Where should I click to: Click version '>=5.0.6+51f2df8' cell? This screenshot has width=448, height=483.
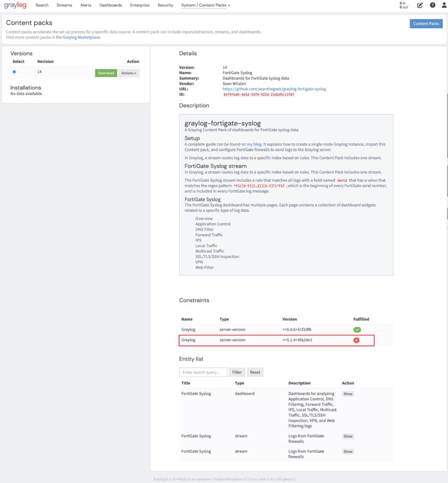click(x=297, y=330)
